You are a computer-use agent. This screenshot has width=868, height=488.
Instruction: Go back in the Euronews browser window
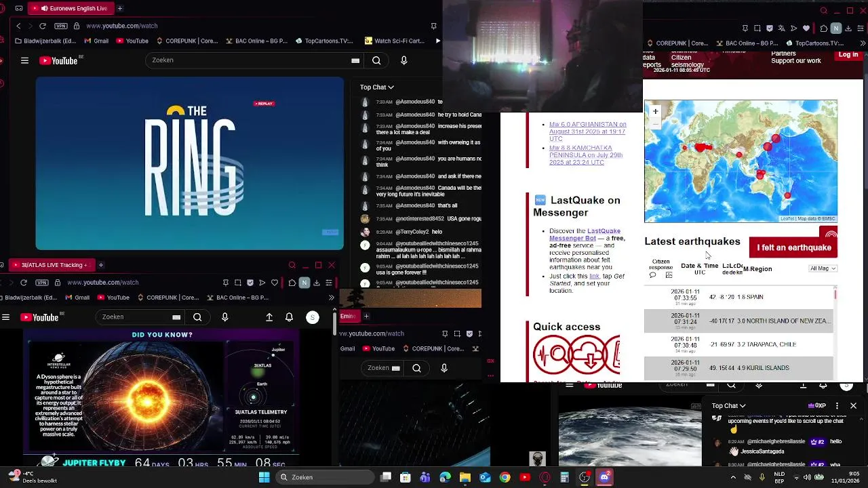[18, 26]
